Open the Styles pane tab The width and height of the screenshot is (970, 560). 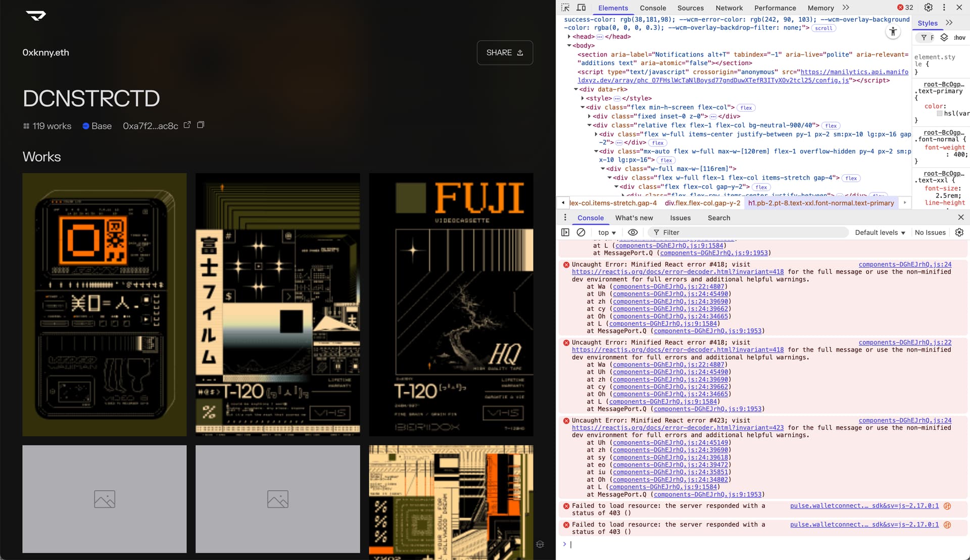(x=928, y=23)
